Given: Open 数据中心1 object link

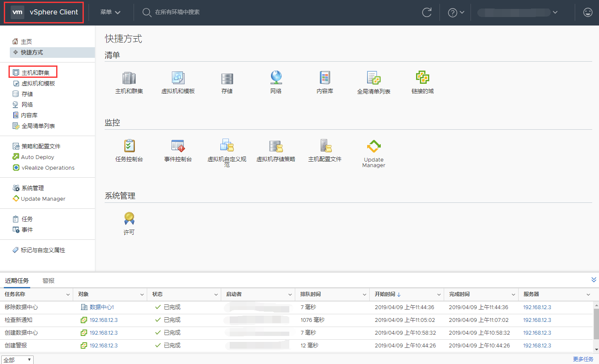Looking at the screenshot, I should (102, 307).
